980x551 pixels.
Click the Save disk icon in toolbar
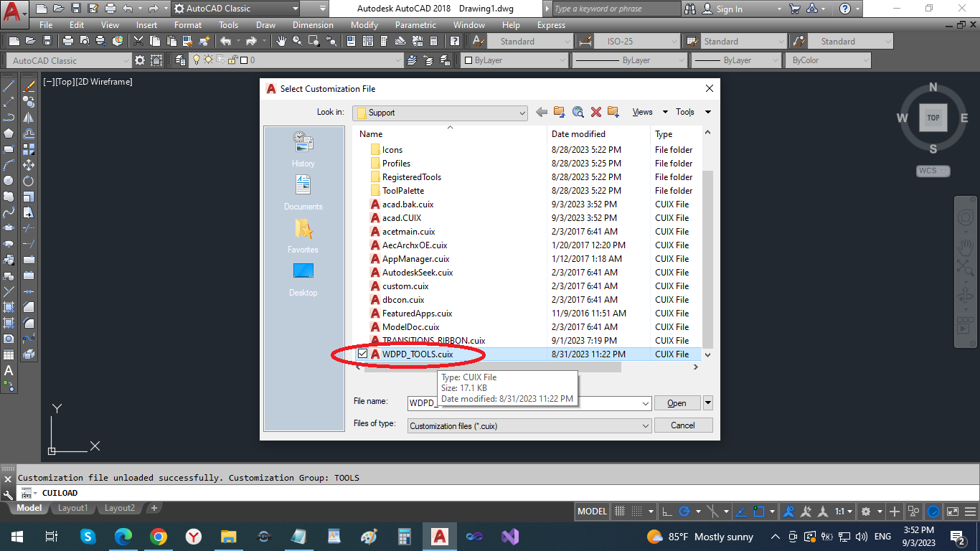coord(46,41)
